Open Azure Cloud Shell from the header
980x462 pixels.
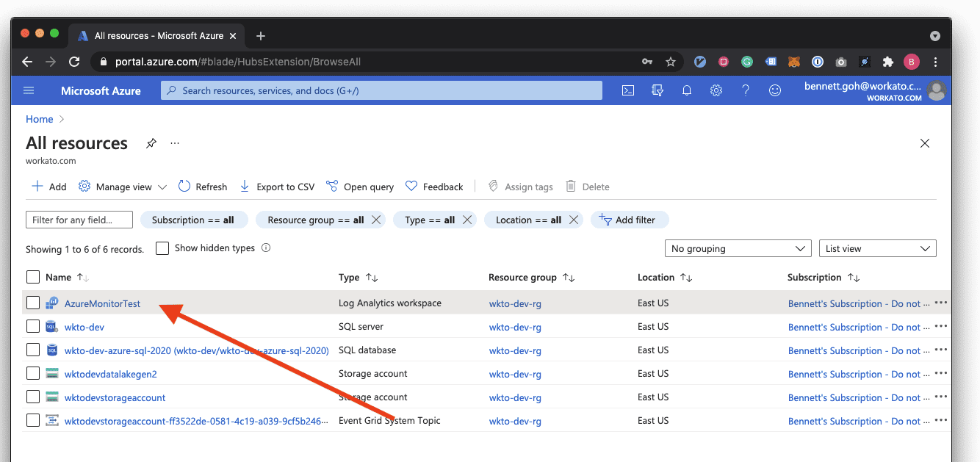627,90
